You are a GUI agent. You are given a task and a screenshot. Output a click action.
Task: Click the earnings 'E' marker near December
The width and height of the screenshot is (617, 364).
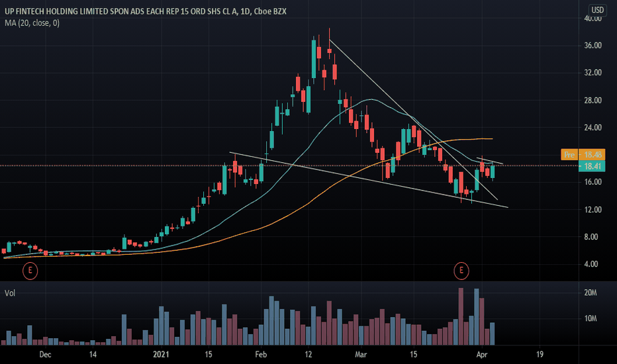[x=30, y=271]
